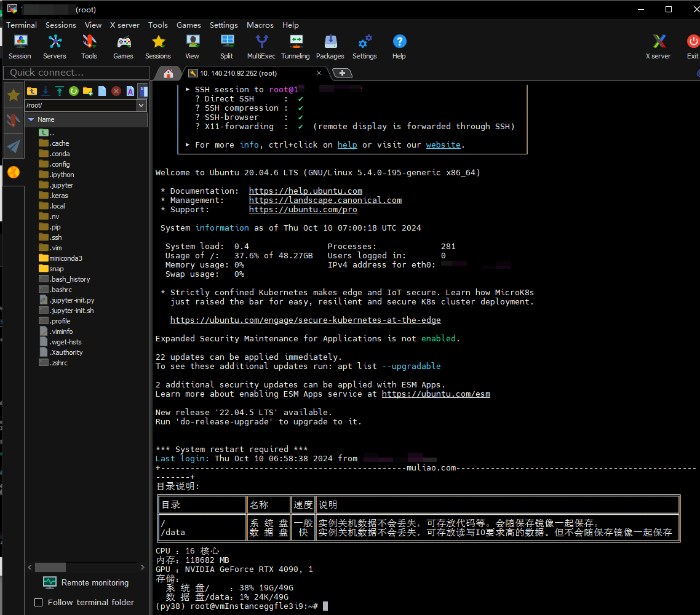Enable Follow terminal folder checkbox
The image size is (700, 615).
tap(39, 603)
